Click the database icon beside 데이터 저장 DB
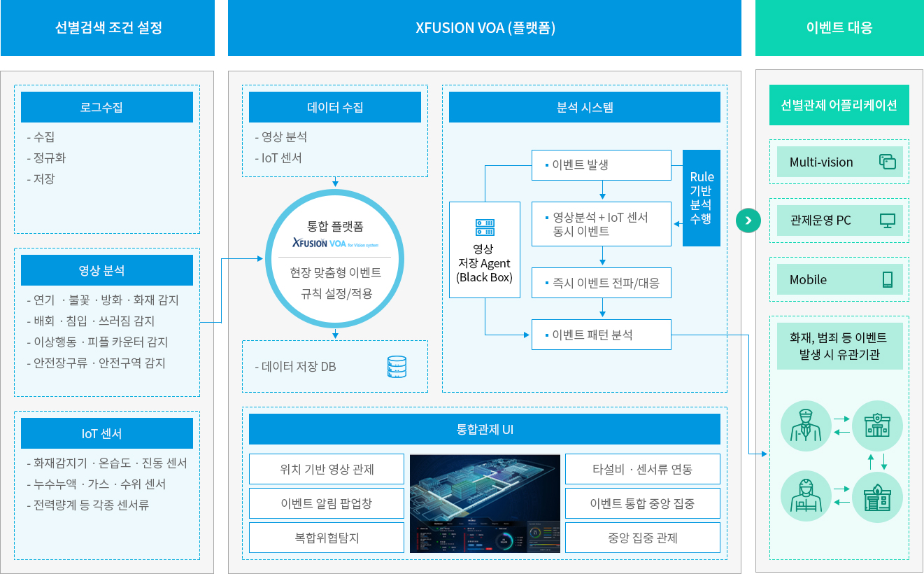Screen dimensions: 924x574 [x=397, y=367]
